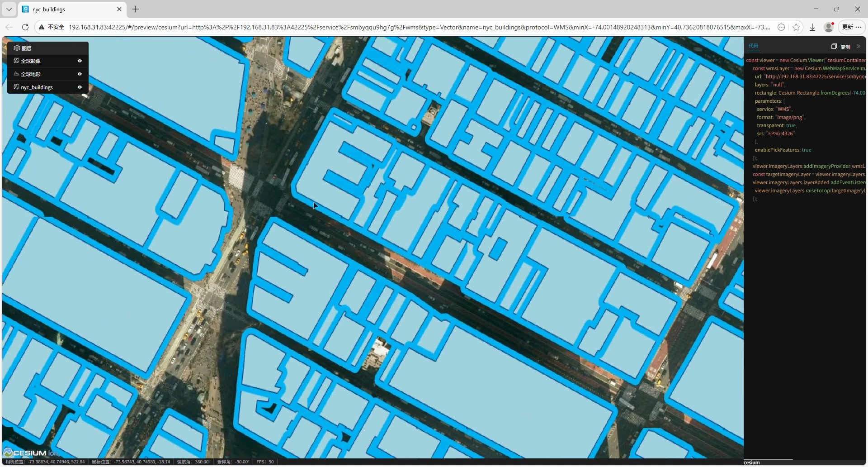The image size is (868, 467).
Task: Click the copy code icon
Action: point(834,46)
